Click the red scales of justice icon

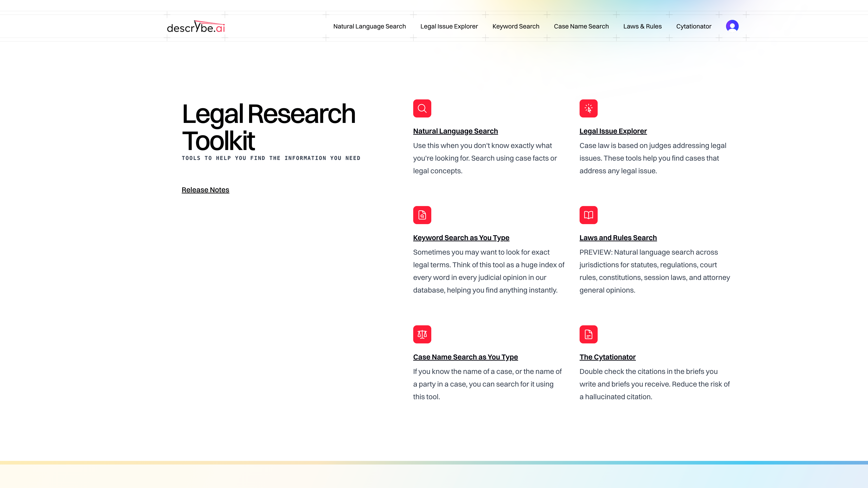click(422, 334)
